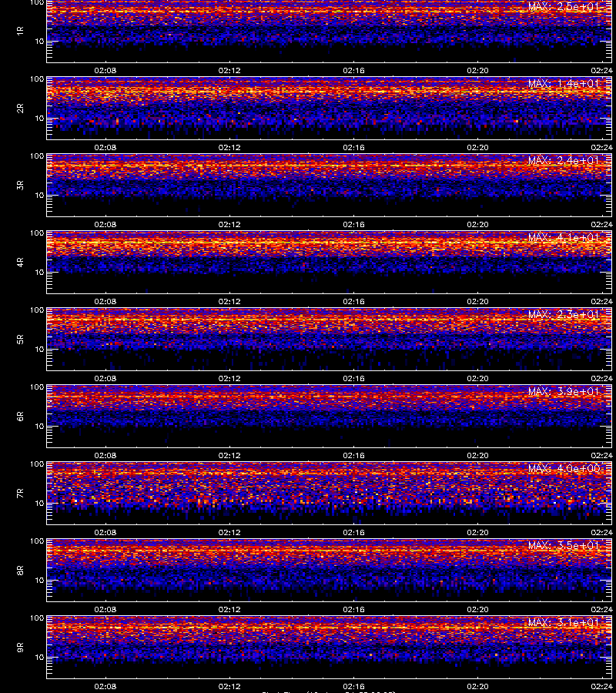Select the MAX: 4.0e+00 annotation in 7R
The image size is (616, 693).
(564, 468)
